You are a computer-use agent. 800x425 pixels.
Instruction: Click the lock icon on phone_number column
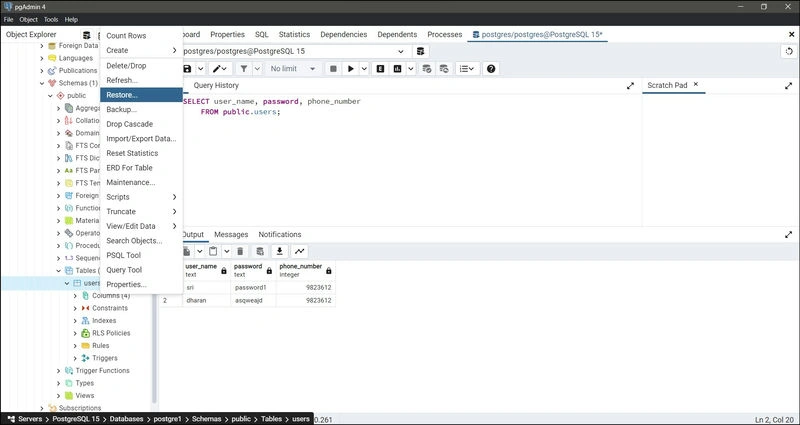coord(329,271)
